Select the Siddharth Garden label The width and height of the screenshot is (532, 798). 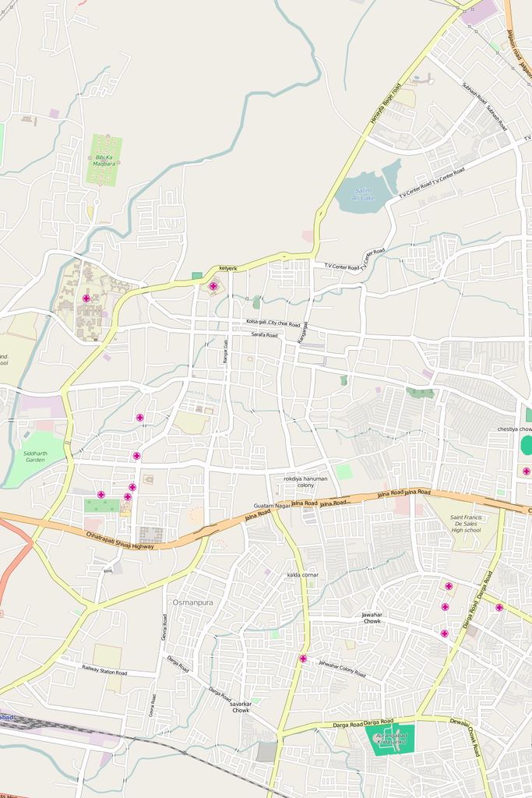pos(35,457)
